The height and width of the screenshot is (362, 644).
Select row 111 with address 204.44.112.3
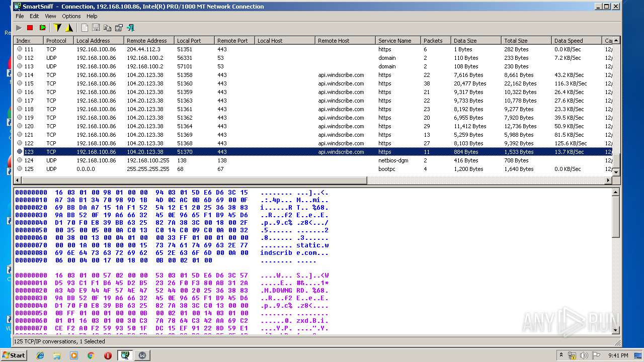313,49
